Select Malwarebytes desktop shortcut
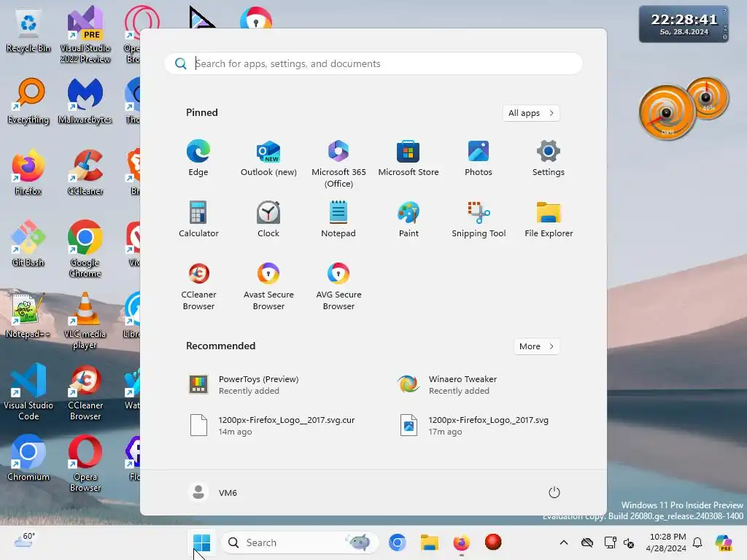Screen dimensions: 747x560 pyautogui.click(x=85, y=101)
